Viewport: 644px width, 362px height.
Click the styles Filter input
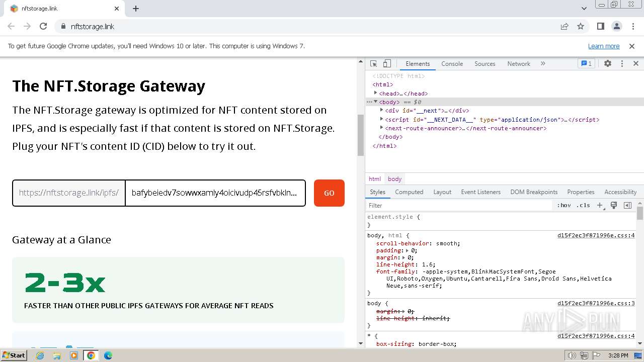coord(459,205)
